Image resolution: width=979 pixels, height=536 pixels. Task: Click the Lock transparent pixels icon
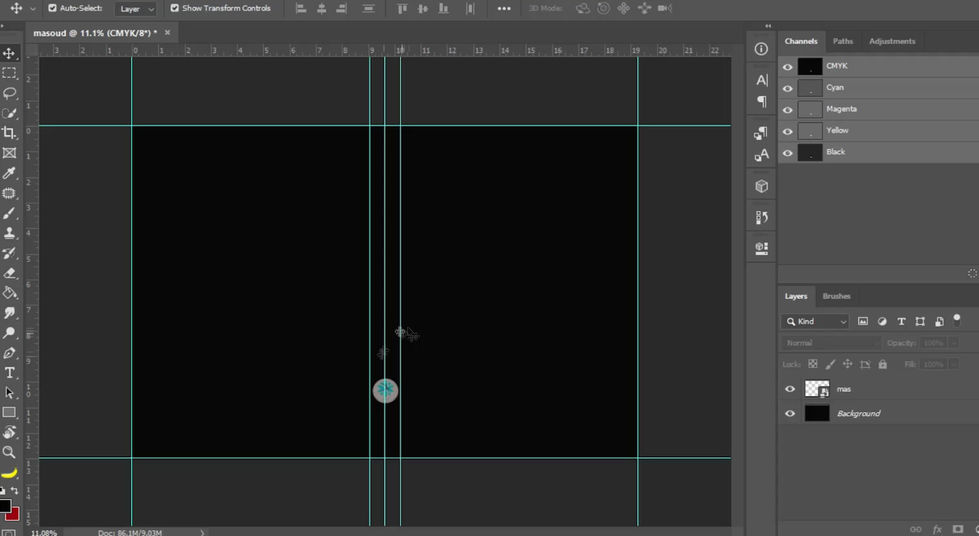pos(813,364)
